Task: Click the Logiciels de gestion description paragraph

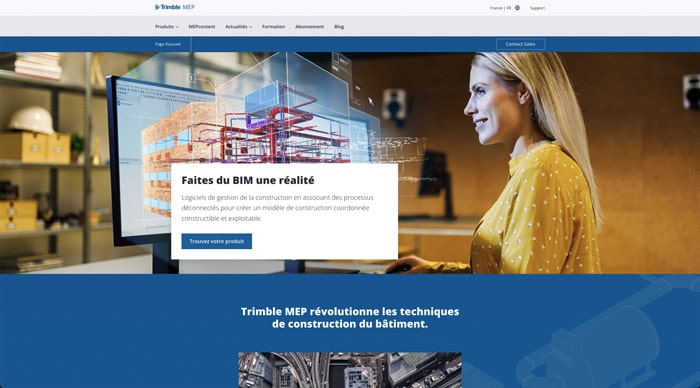Action: [x=277, y=208]
